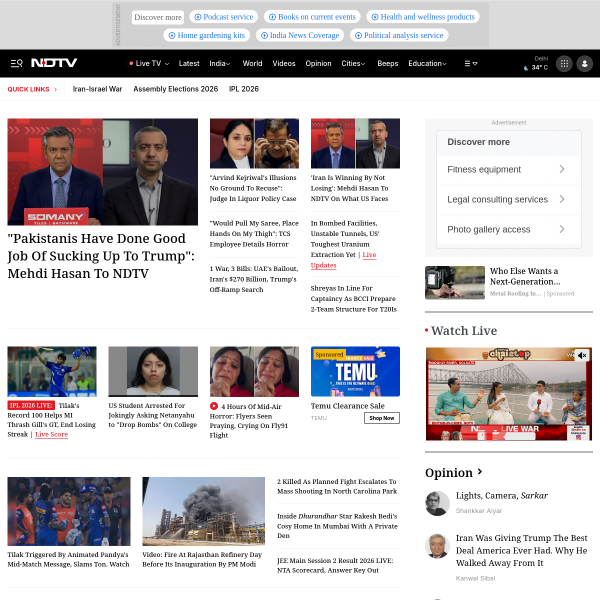Open Beeps section in navigation
This screenshot has height=600, width=600.
pyautogui.click(x=388, y=64)
